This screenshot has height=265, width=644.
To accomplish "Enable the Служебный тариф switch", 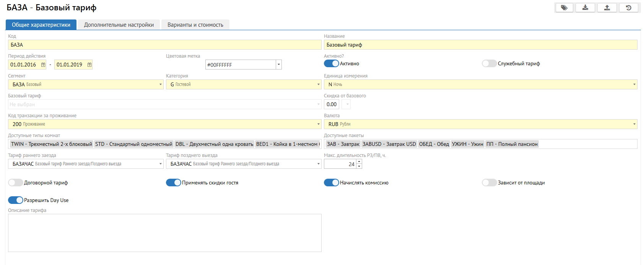I will (x=489, y=63).
